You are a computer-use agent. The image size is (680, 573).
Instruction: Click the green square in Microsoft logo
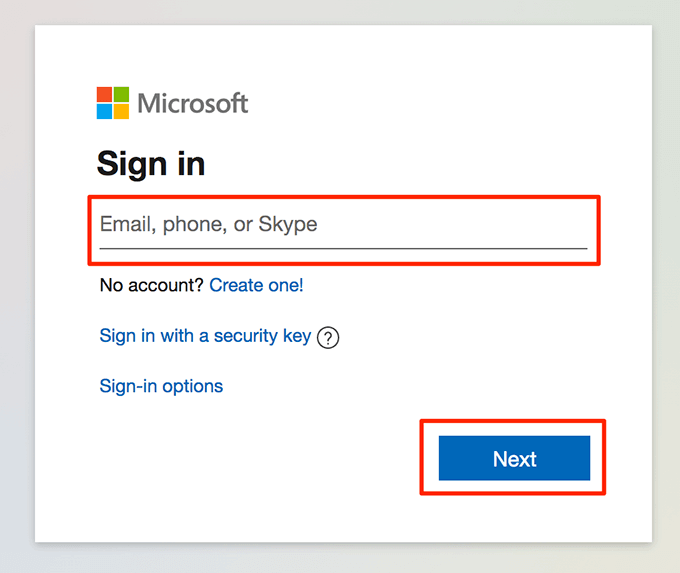121,95
